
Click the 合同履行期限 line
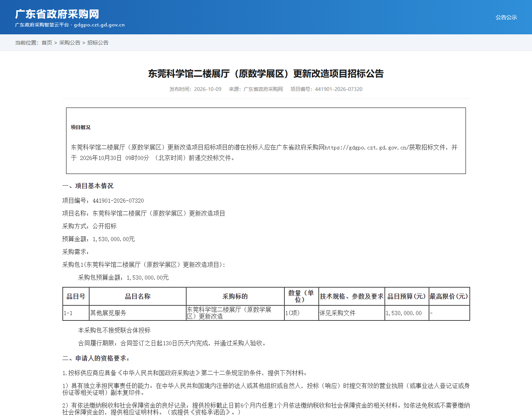[173, 343]
